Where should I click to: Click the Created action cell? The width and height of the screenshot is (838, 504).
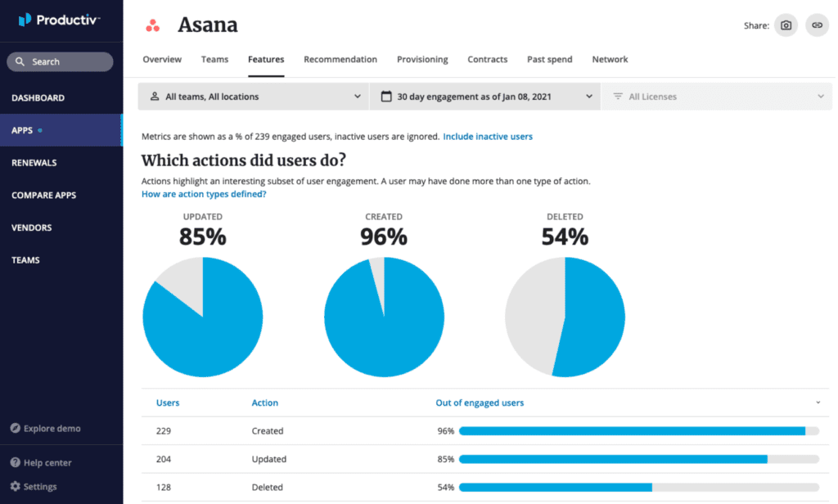coord(268,431)
